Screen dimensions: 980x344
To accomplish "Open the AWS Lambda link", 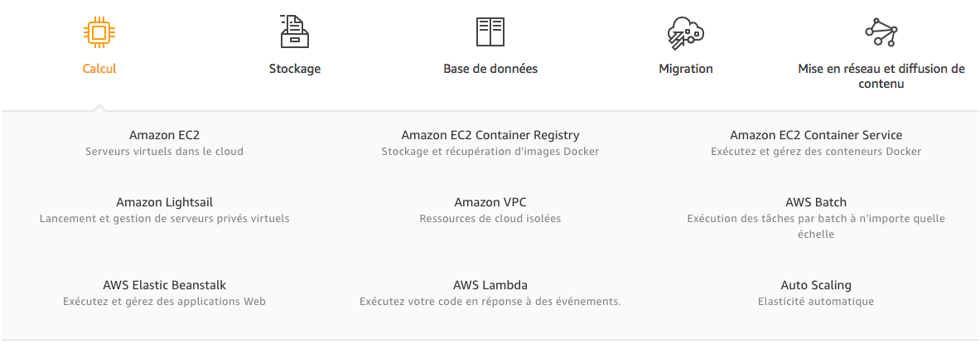I will [490, 285].
